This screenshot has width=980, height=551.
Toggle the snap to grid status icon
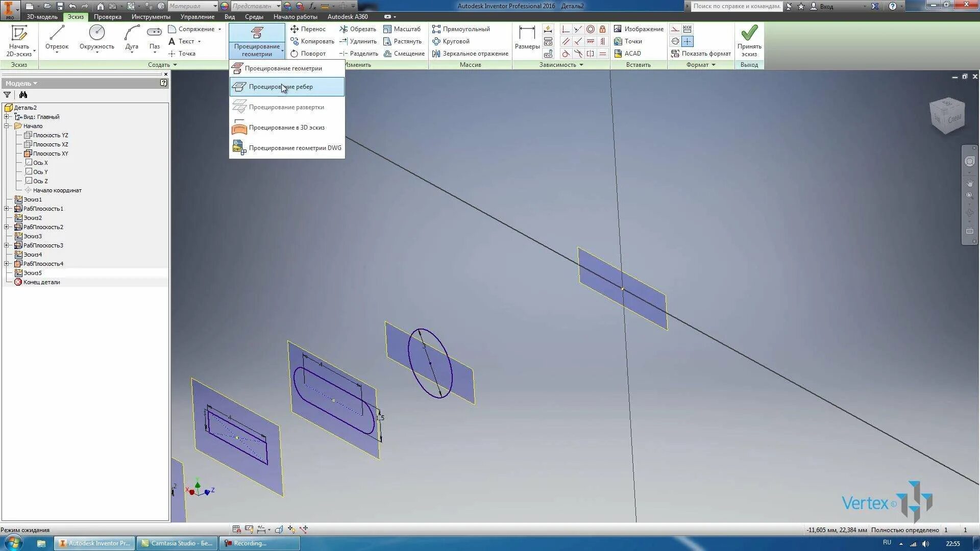click(x=236, y=530)
